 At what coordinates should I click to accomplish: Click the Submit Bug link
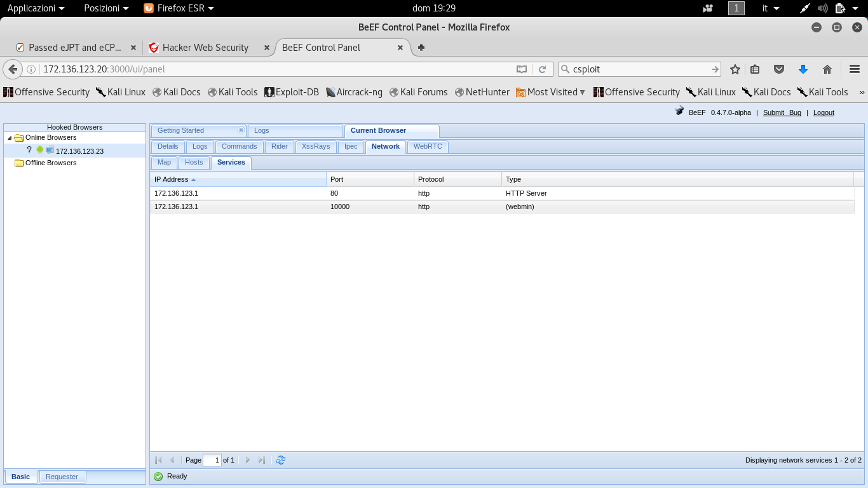pos(782,112)
